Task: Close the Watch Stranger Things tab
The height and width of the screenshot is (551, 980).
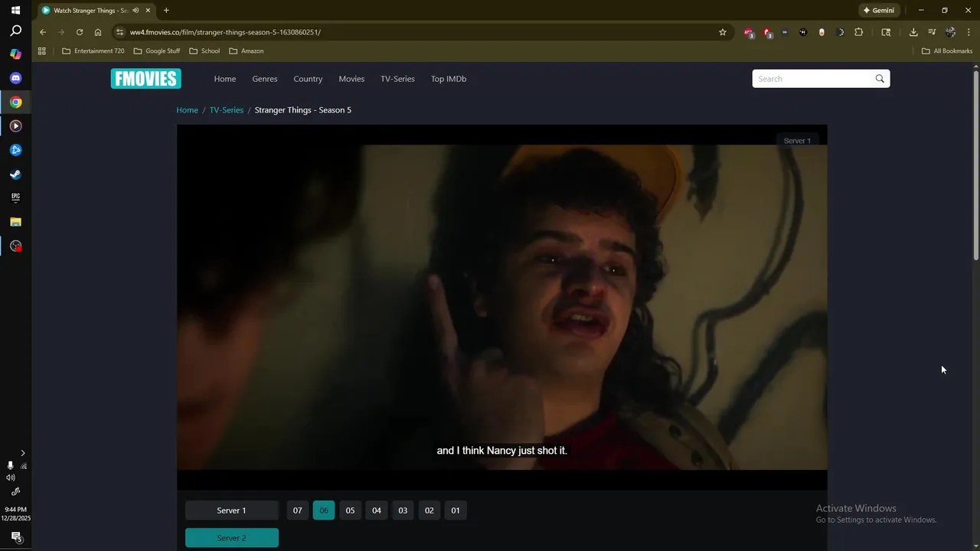Action: point(148,11)
